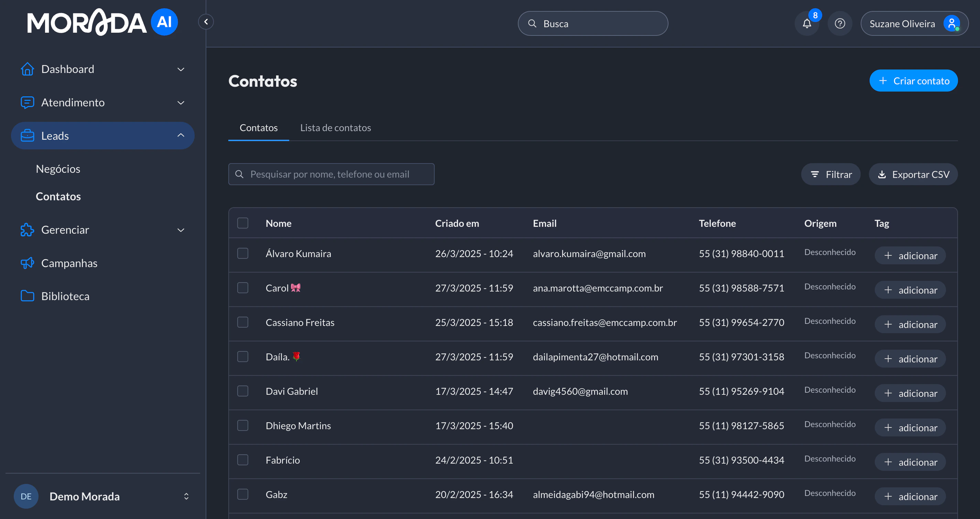Expand the Atendimento menu chevron
The image size is (980, 519).
[x=181, y=103]
